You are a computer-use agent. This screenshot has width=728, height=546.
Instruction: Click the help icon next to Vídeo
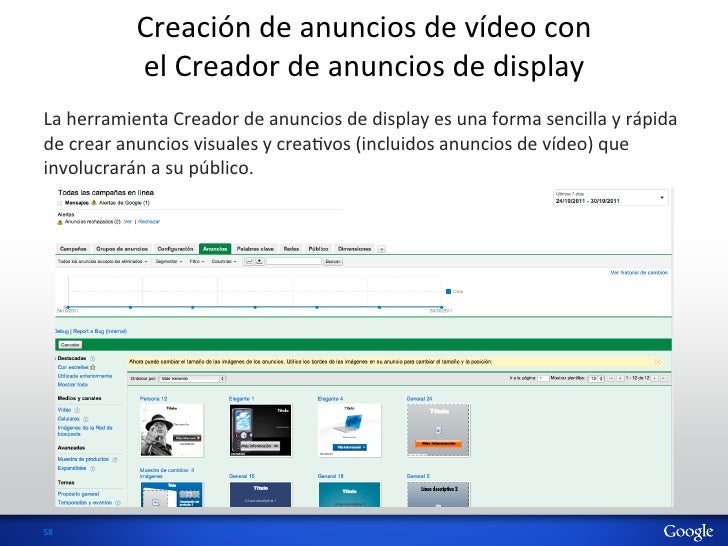pyautogui.click(x=77, y=410)
